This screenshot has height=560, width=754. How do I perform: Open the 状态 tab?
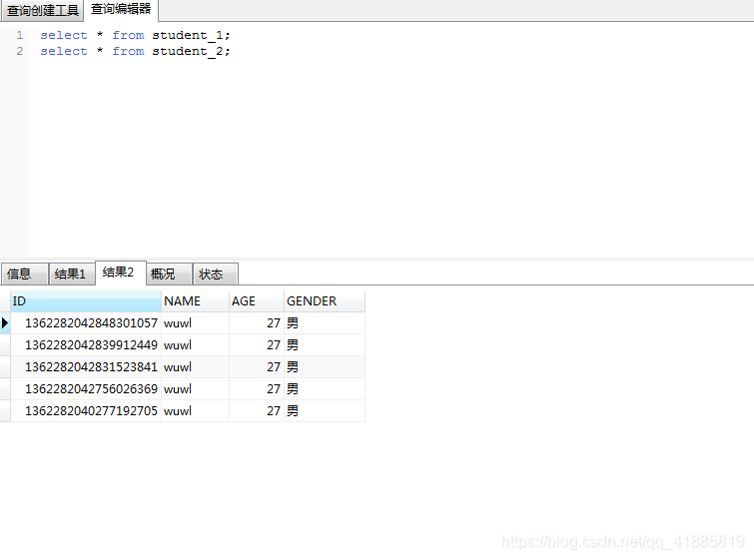215,274
